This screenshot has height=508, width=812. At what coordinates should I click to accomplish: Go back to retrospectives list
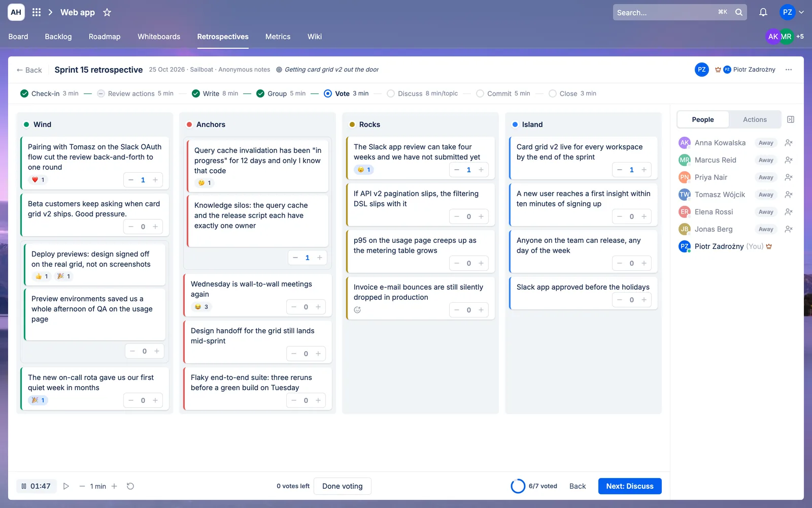[29, 70]
